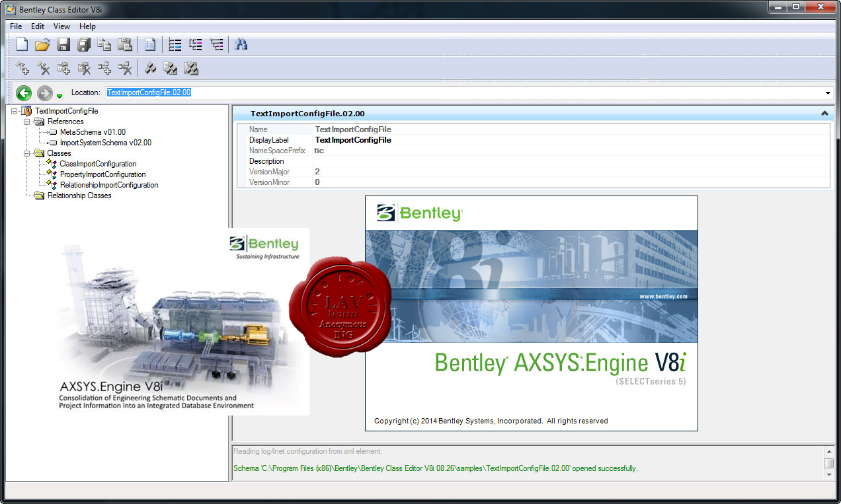The height and width of the screenshot is (504, 841).
Task: Click the tree view icon with one magenta line
Action: click(216, 45)
